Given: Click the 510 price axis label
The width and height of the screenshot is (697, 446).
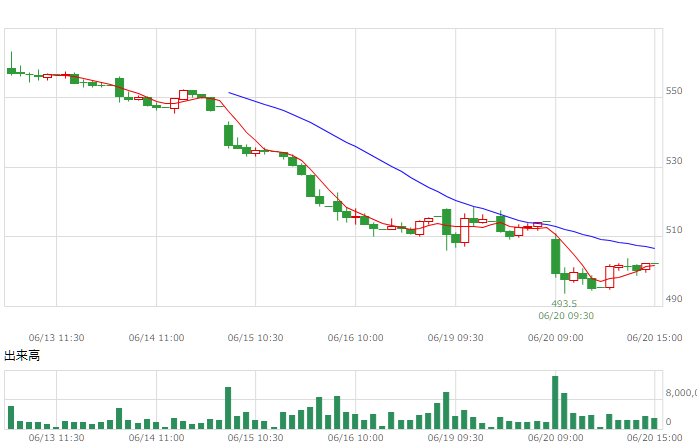Looking at the screenshot, I should (x=673, y=230).
